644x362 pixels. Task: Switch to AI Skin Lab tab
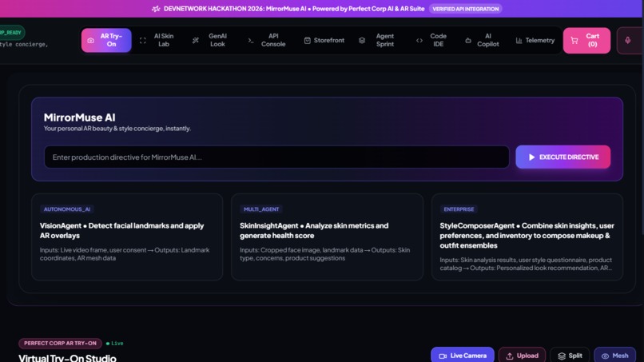(x=158, y=40)
